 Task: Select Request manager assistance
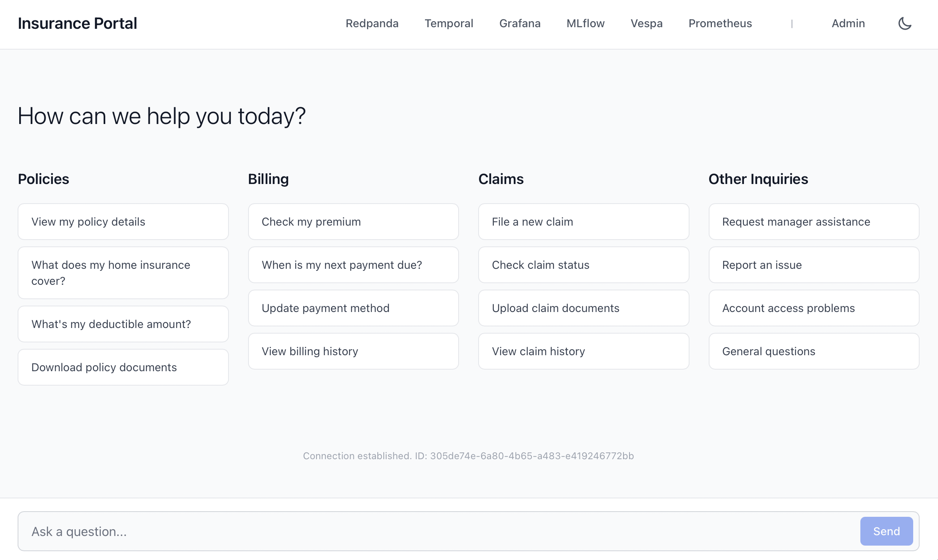pos(814,222)
